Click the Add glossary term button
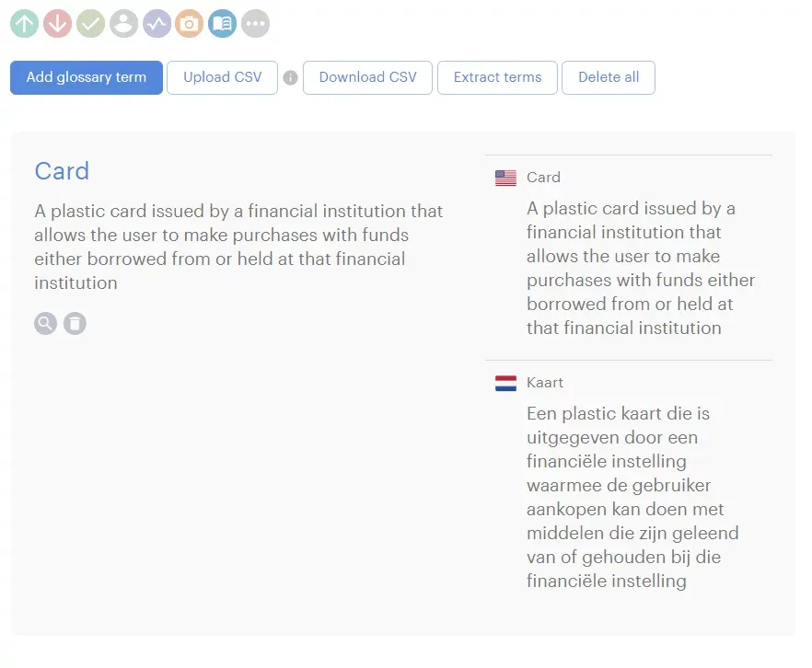 pyautogui.click(x=87, y=77)
